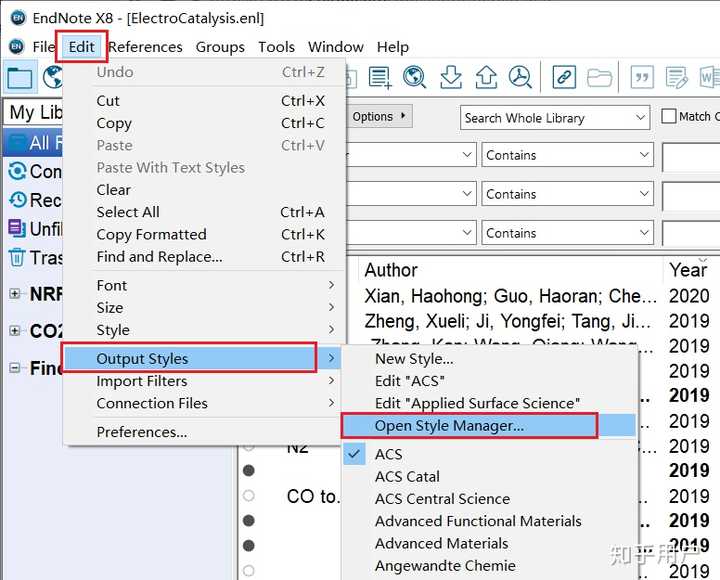Open the second Contains dropdown
The height and width of the screenshot is (580, 720).
pyautogui.click(x=568, y=194)
